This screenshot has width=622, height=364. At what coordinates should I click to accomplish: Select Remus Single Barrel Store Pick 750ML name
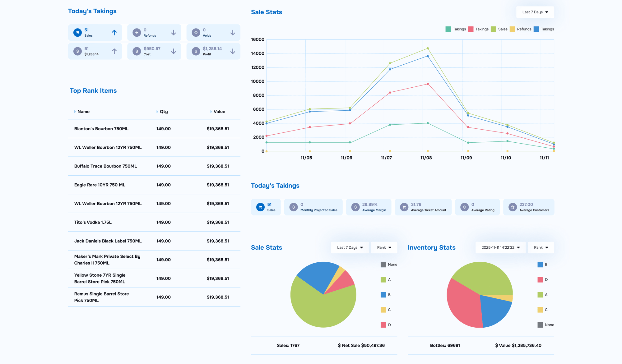101,297
